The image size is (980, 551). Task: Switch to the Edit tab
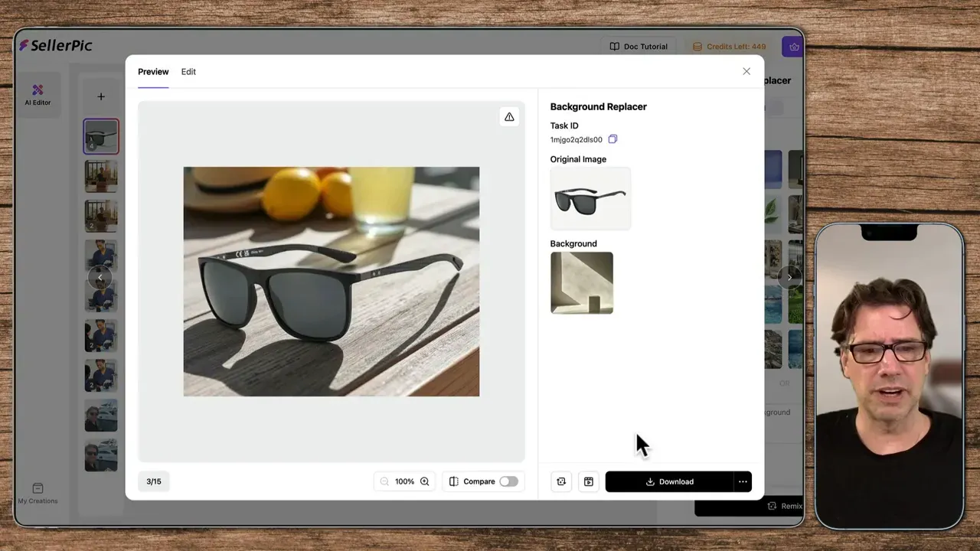point(188,72)
